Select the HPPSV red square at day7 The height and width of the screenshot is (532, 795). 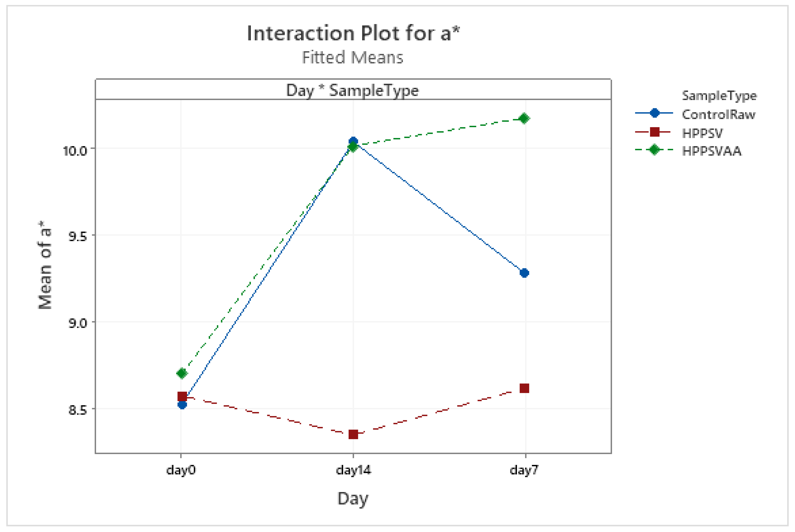(x=524, y=388)
